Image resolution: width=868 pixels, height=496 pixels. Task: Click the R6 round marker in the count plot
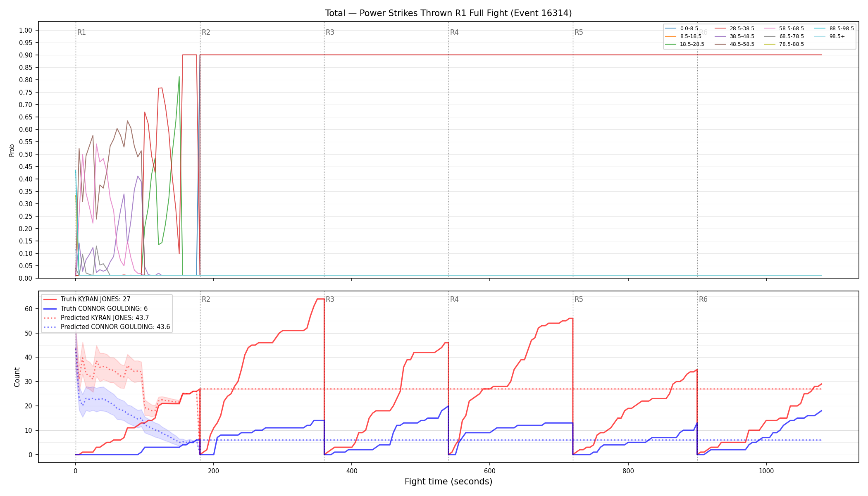pyautogui.click(x=703, y=299)
